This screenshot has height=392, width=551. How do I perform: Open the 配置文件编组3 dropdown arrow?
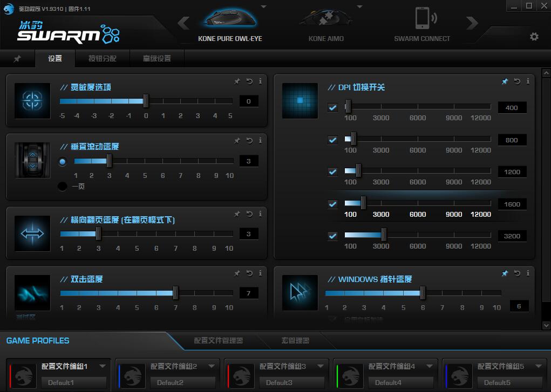pos(321,366)
